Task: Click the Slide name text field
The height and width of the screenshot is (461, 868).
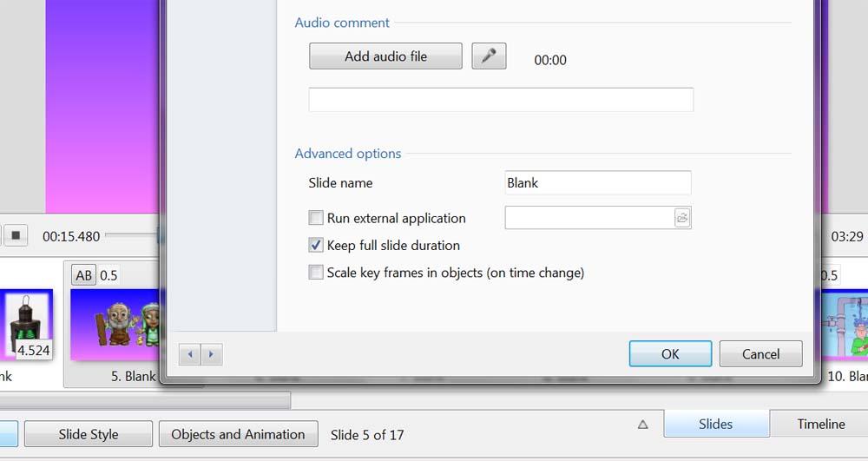Action: coord(597,183)
